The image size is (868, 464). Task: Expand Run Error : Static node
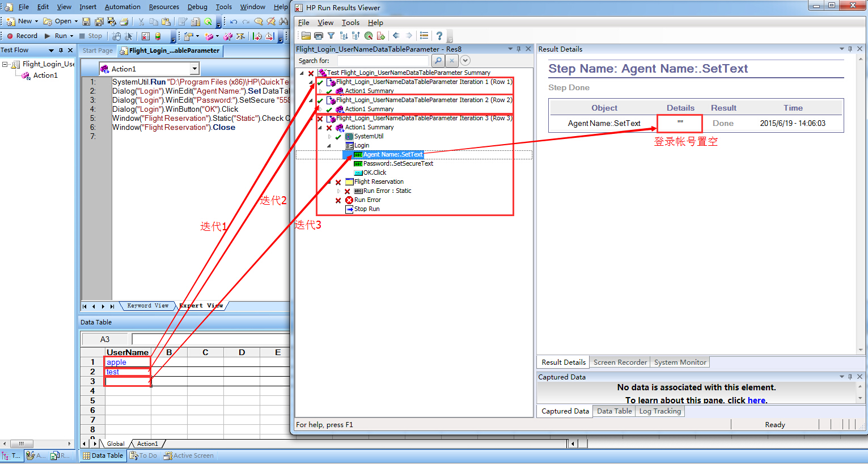[x=339, y=191]
